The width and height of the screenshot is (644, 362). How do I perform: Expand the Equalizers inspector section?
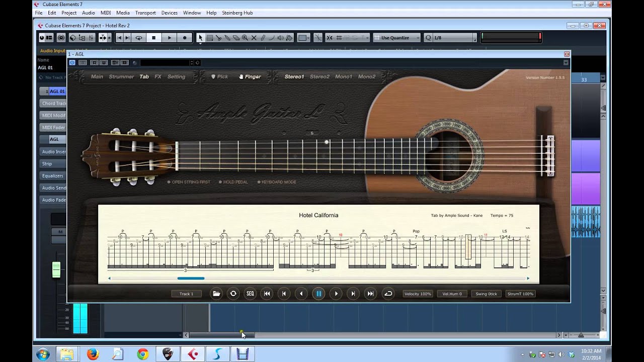[x=53, y=176]
